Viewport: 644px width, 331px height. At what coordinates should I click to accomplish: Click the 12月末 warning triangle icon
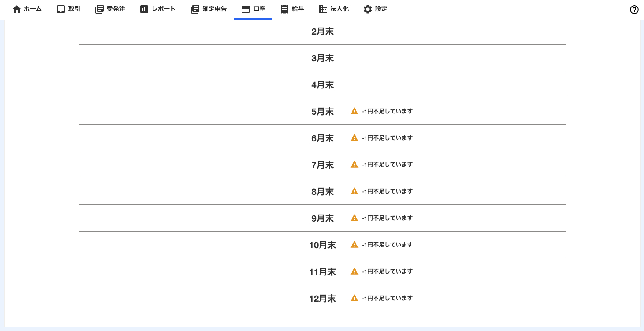pyautogui.click(x=354, y=298)
